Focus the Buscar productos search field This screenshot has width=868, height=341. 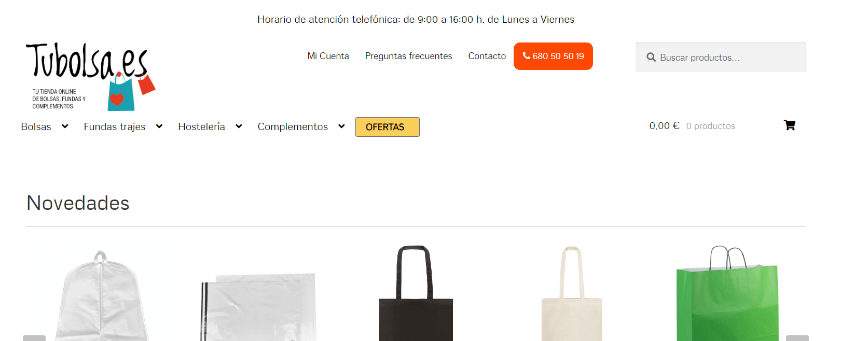[x=721, y=58]
